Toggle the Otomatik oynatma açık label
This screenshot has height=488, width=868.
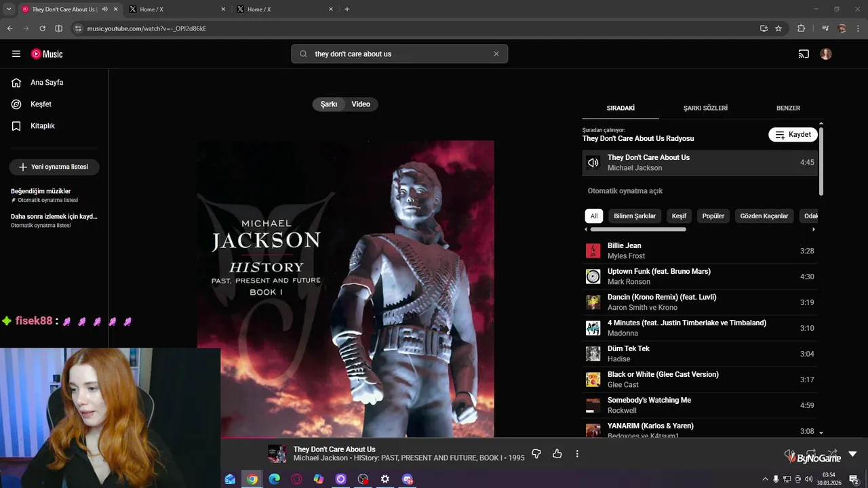pos(625,191)
